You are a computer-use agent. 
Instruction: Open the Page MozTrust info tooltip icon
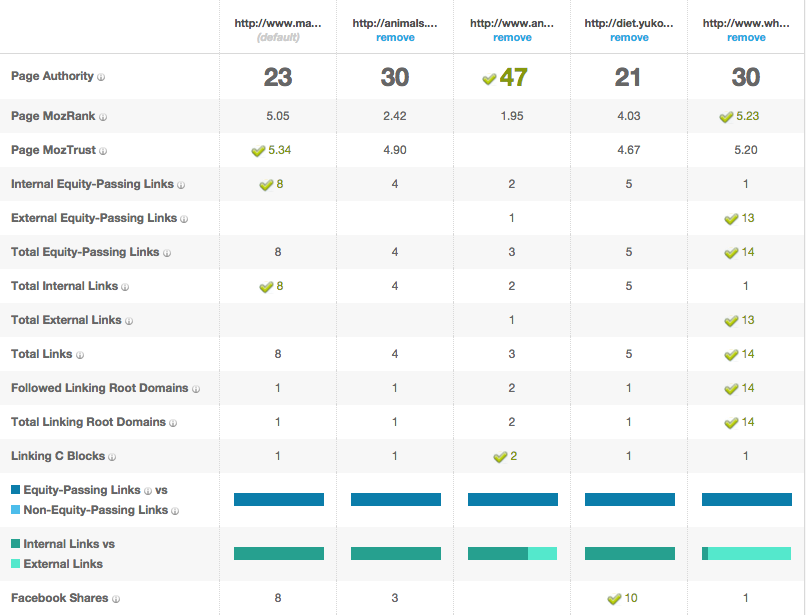(103, 151)
